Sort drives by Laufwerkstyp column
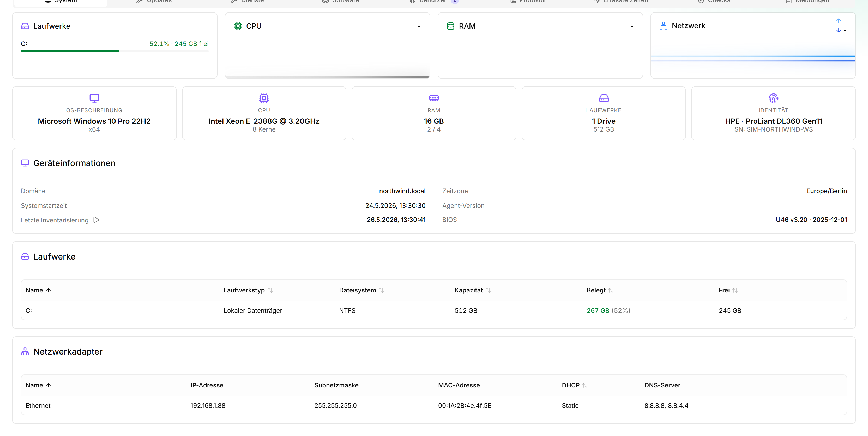Viewport: 868px width, 436px height. 248,290
